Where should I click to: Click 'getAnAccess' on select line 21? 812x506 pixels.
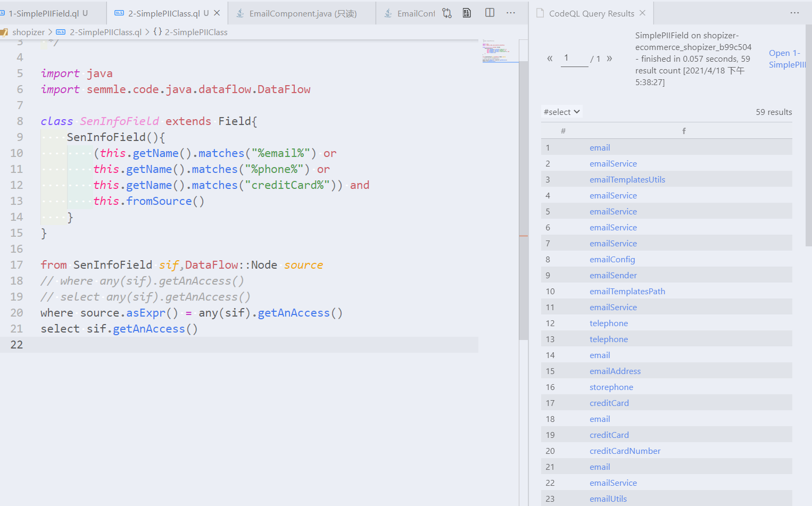[x=148, y=328]
